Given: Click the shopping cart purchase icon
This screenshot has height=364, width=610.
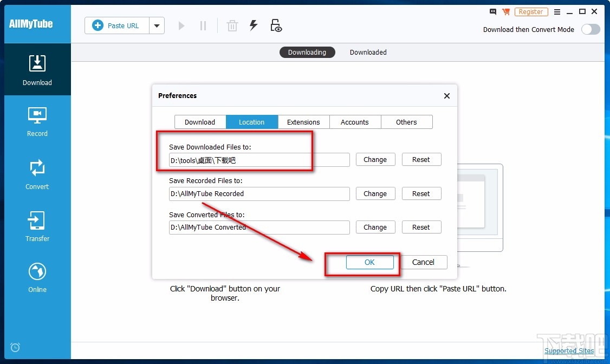Looking at the screenshot, I should pos(506,12).
